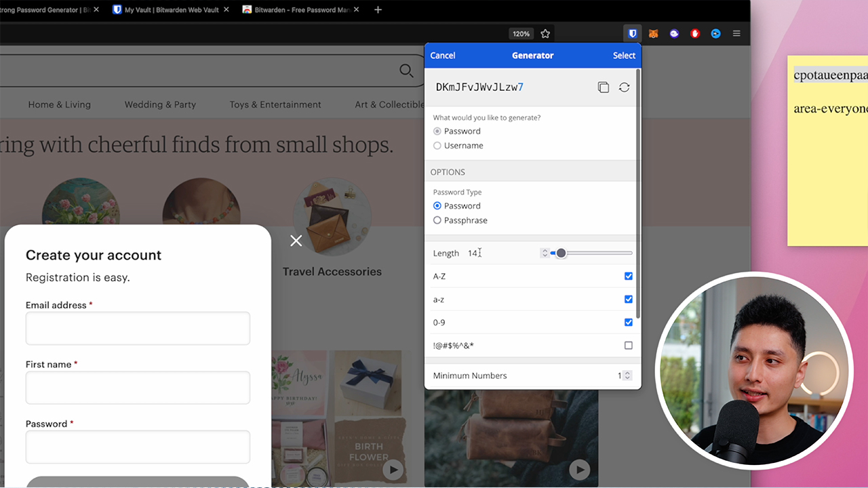
Task: Click the purple round extension icon
Action: tap(674, 33)
